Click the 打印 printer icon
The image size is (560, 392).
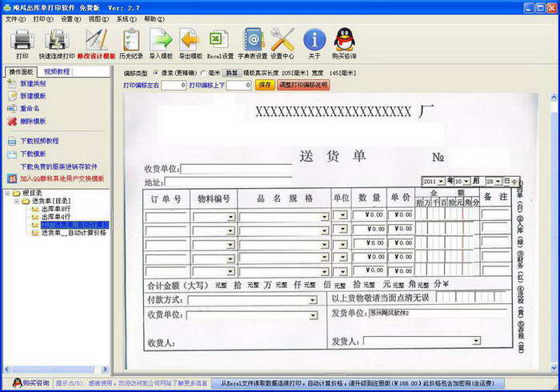22,40
